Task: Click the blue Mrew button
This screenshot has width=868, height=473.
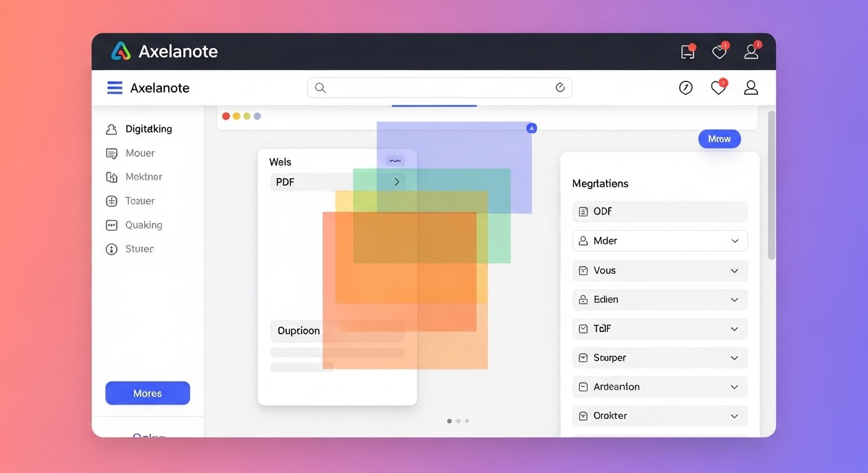Action: [x=719, y=139]
